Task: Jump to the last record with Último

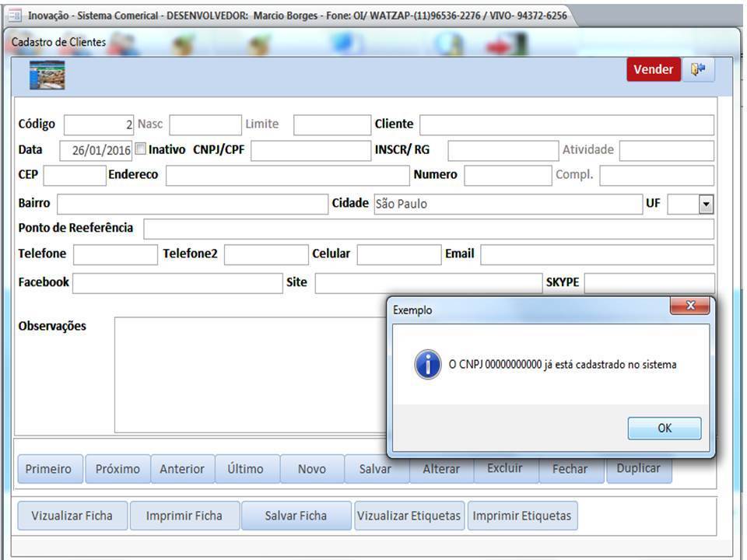Action: (x=247, y=469)
